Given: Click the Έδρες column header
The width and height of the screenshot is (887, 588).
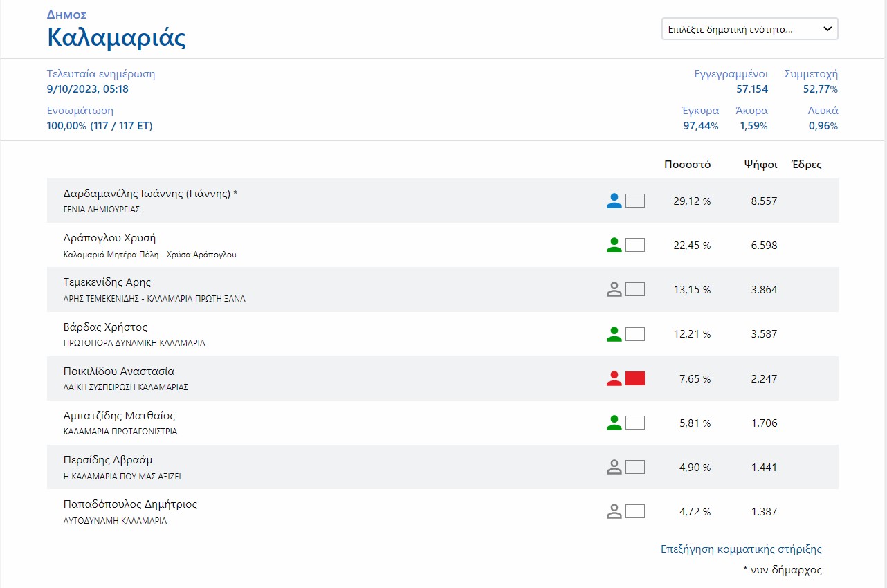Looking at the screenshot, I should click(x=806, y=165).
